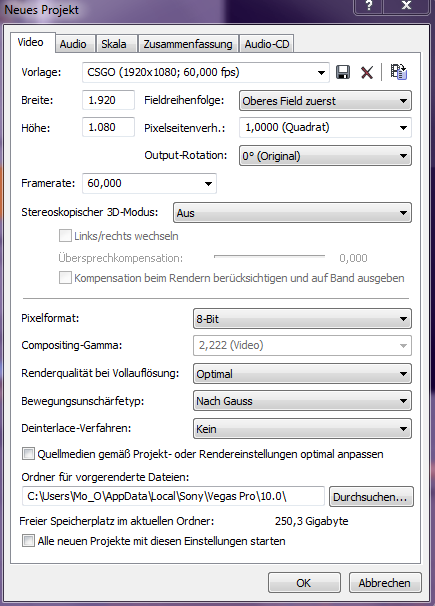Click the Durchsuchen button
435x606 pixels.
click(x=371, y=497)
